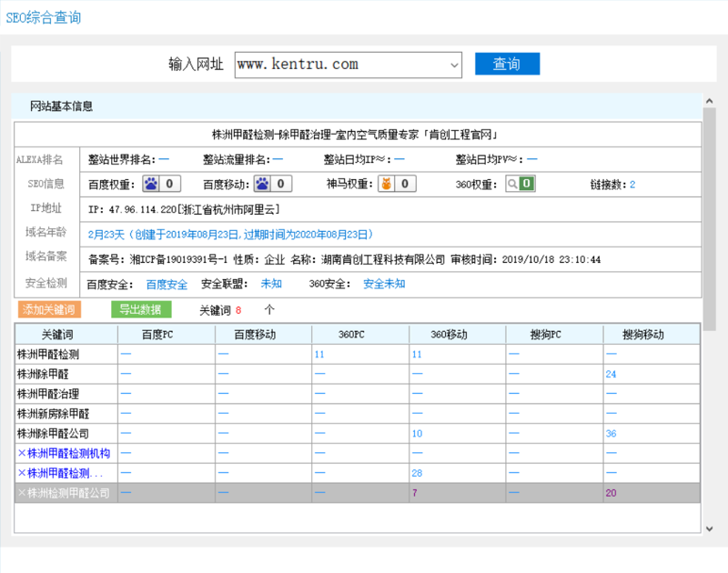Select the keyword row 株洲甲醛检测

click(x=358, y=355)
